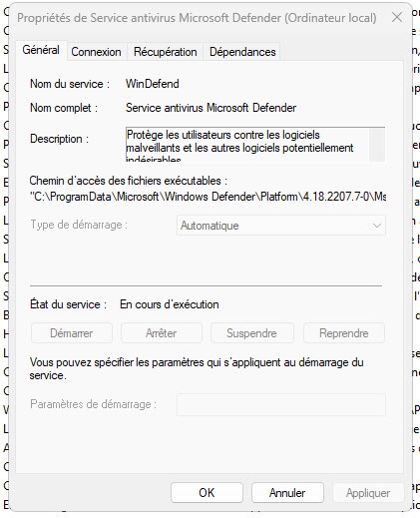Click the Description box scrollbar
This screenshot has height=518, width=420.
tap(377, 145)
